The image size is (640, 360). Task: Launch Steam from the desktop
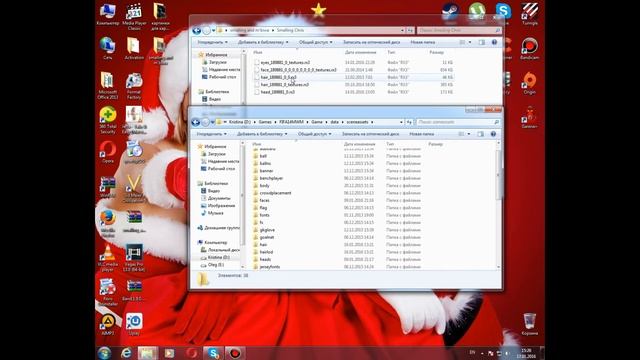click(450, 12)
